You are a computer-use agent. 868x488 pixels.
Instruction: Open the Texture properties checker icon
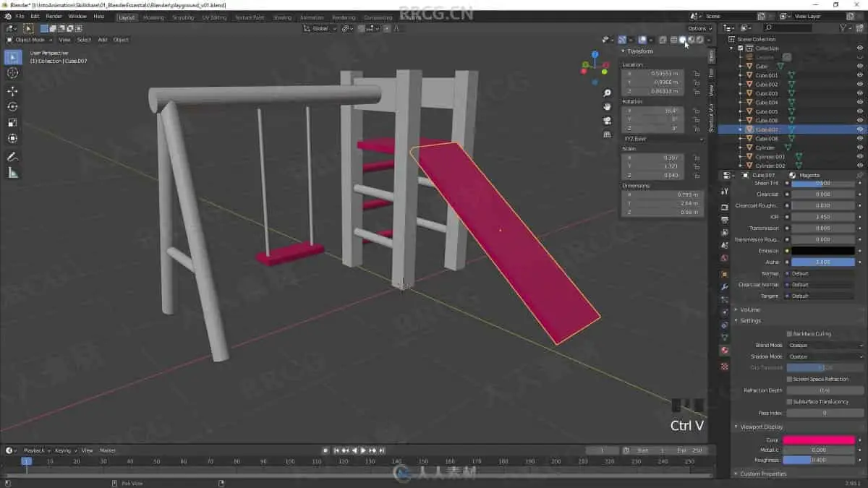pos(725,367)
